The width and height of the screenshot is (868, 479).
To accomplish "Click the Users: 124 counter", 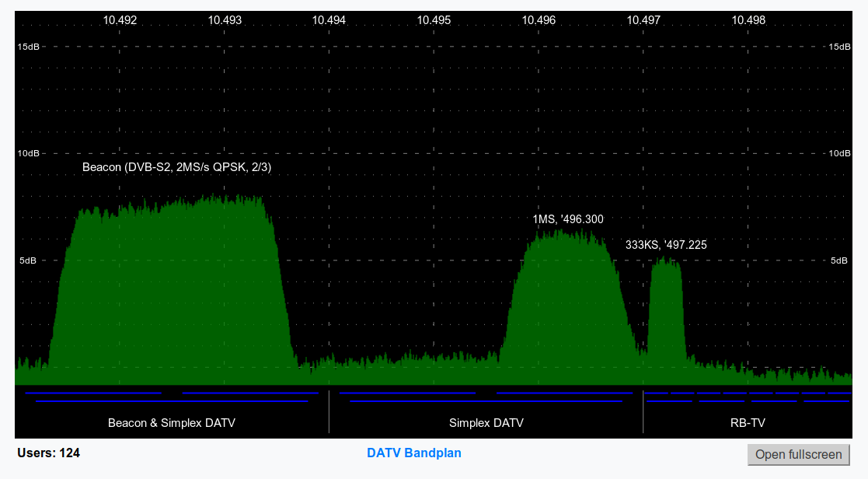I will click(49, 453).
